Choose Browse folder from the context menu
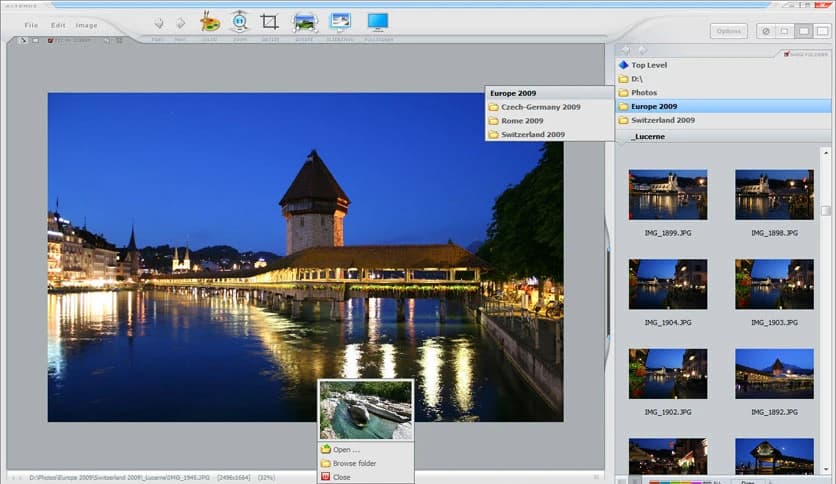The height and width of the screenshot is (484, 836). click(x=366, y=463)
